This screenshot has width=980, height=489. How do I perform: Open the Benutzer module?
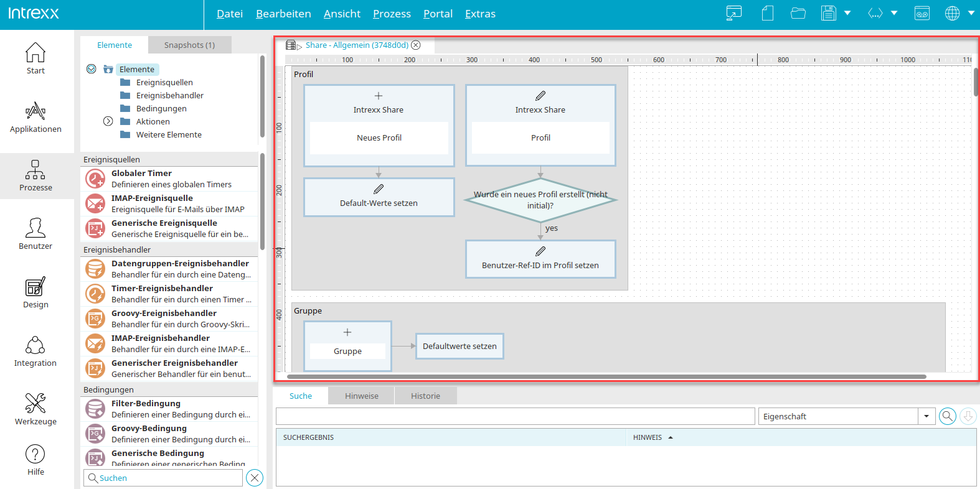click(35, 234)
